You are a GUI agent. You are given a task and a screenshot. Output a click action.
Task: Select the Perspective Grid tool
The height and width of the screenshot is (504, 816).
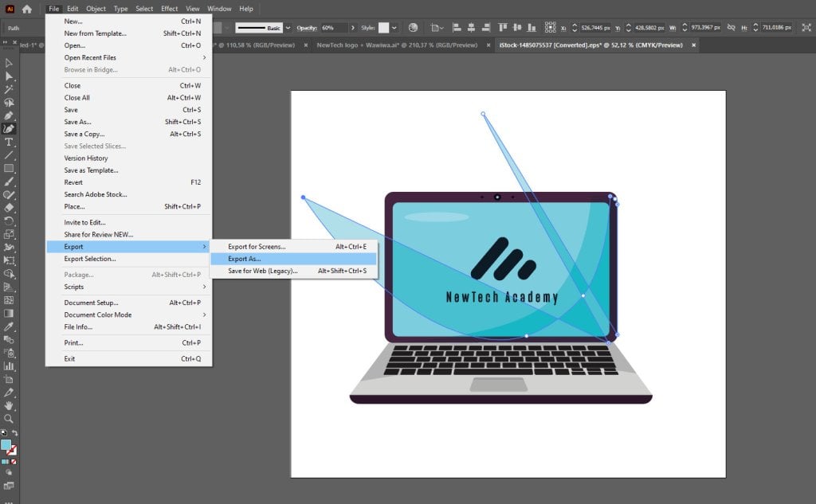pyautogui.click(x=9, y=287)
